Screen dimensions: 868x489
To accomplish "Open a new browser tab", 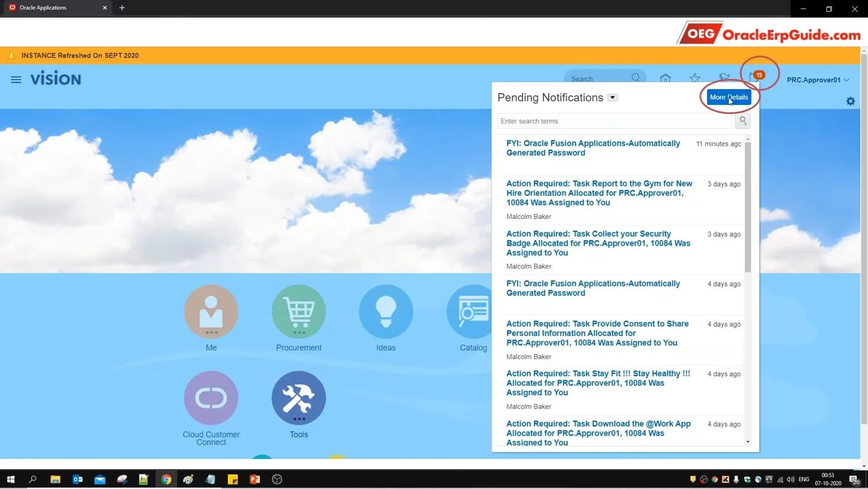I will 122,8.
